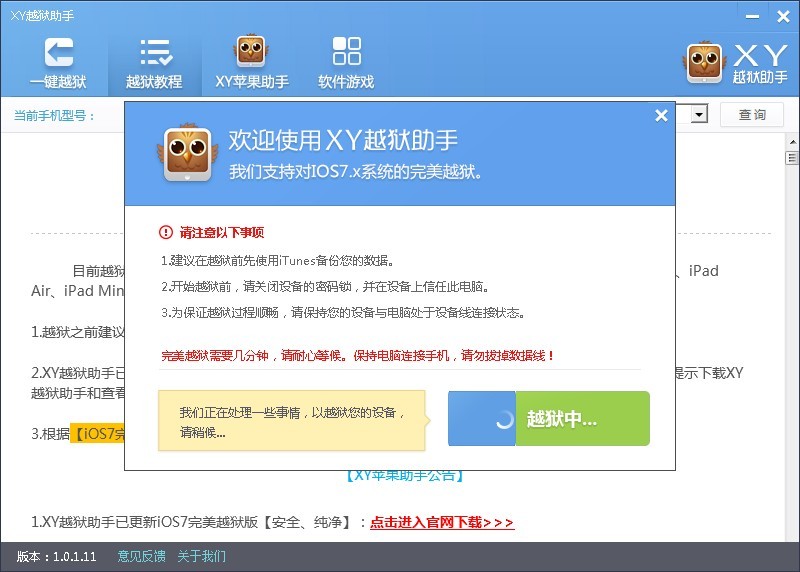Click note 1 about iTunes backup
800x572 pixels.
(x=278, y=261)
